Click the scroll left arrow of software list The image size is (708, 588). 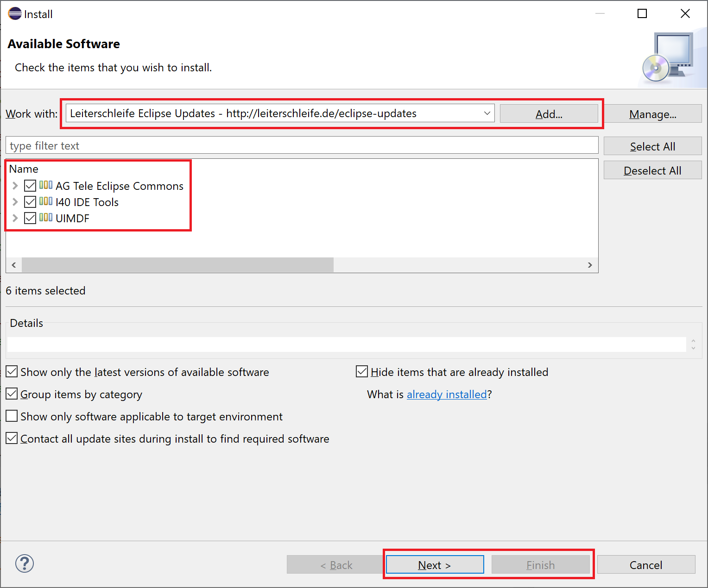click(x=14, y=265)
